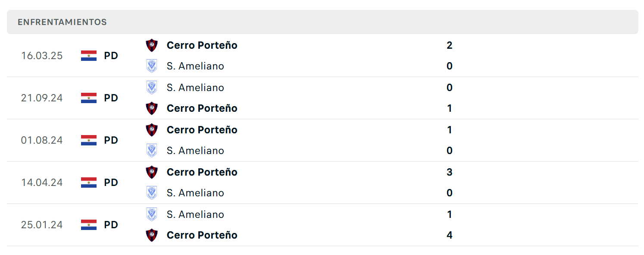The width and height of the screenshot is (644, 255).
Task: Click Paraguay flag on 14.04.24 row
Action: click(89, 183)
